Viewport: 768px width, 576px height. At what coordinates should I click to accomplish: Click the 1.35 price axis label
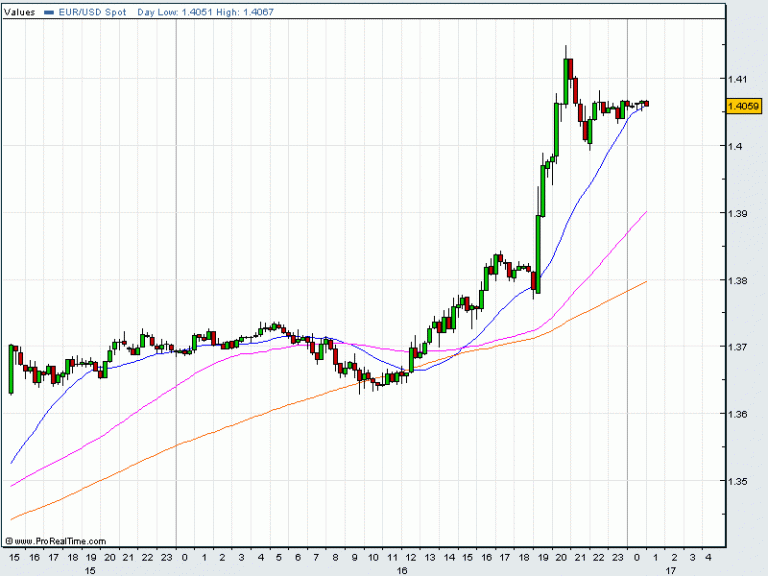coord(738,481)
